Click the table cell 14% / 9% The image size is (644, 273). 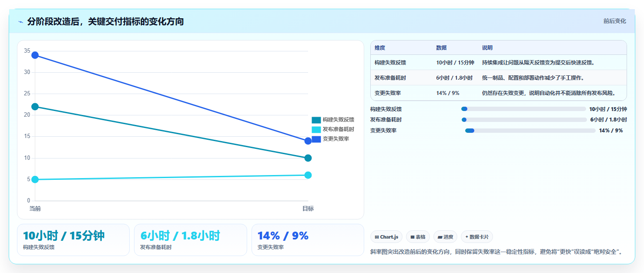pyautogui.click(x=448, y=93)
